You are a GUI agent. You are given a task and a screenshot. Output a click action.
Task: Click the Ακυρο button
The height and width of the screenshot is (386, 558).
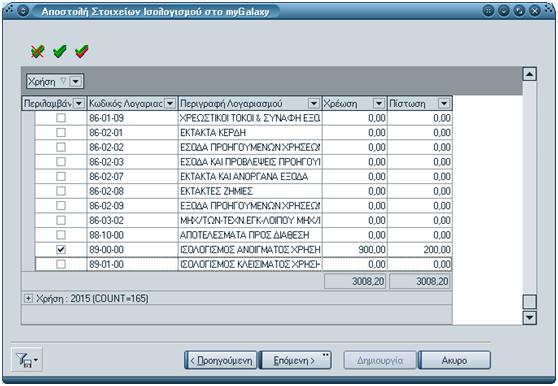point(454,360)
